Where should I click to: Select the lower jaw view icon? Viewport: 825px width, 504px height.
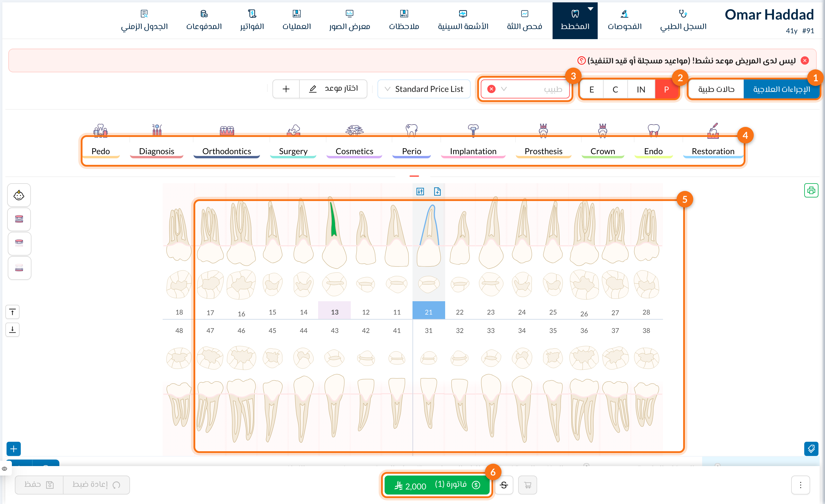[19, 268]
